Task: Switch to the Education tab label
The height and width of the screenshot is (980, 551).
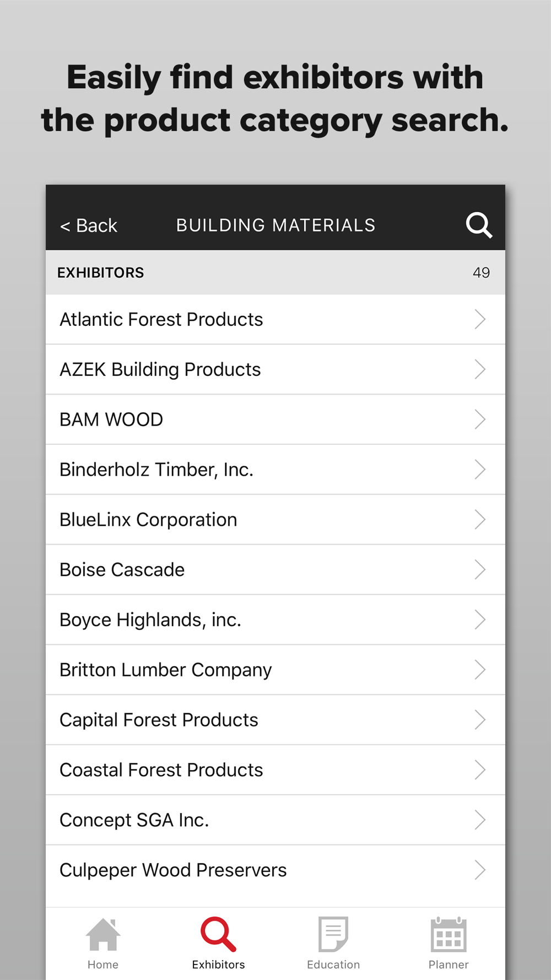Action: [333, 965]
